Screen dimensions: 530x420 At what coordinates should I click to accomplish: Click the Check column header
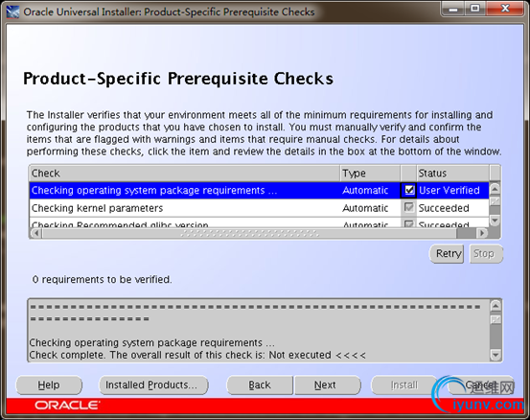click(185, 174)
